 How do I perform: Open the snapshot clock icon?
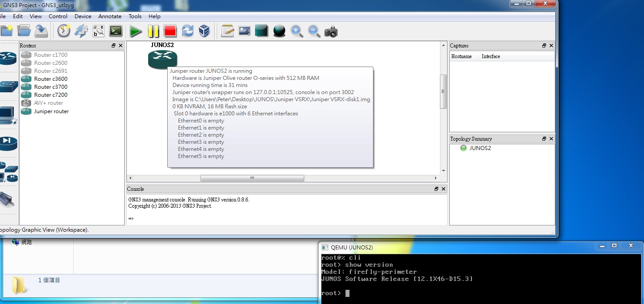tap(64, 31)
